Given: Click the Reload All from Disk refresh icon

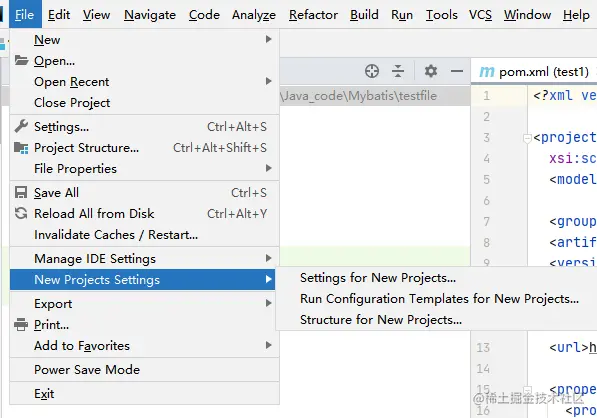Looking at the screenshot, I should (21, 213).
